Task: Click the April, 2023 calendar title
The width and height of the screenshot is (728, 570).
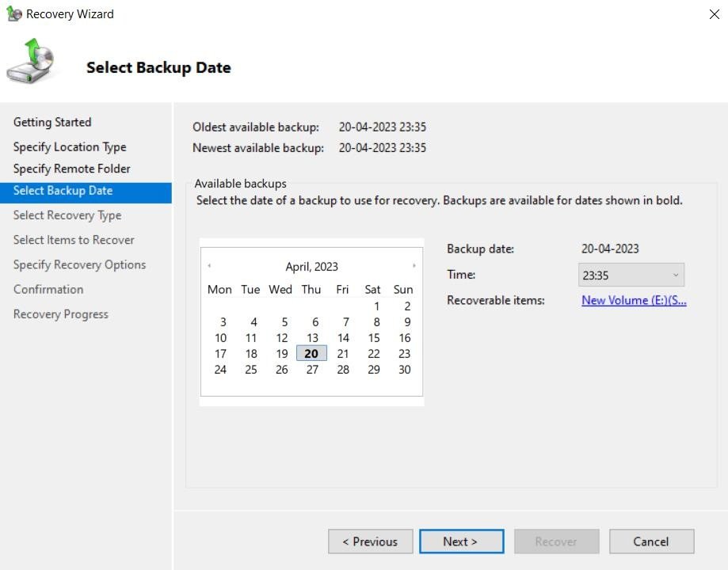Action: [311, 267]
